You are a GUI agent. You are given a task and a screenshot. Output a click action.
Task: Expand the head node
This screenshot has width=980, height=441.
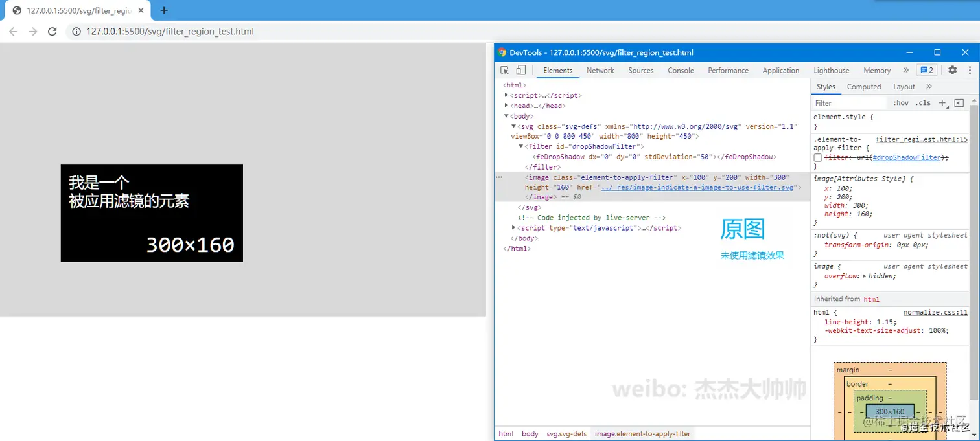(x=507, y=106)
